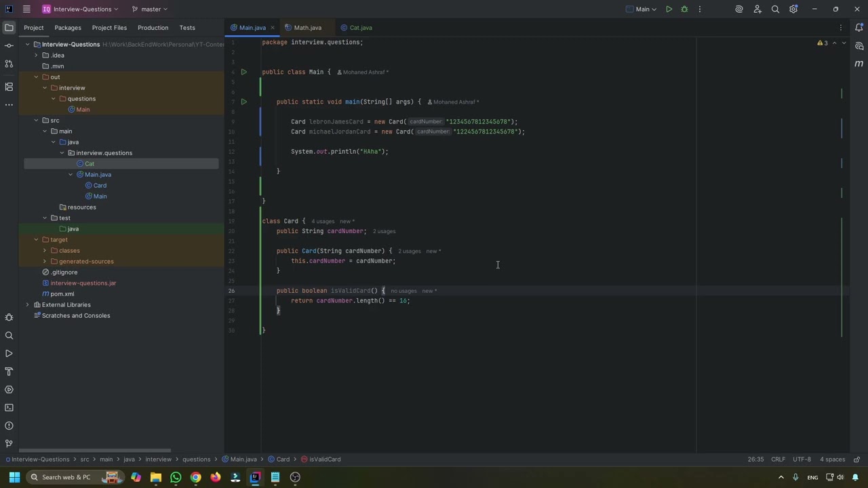This screenshot has width=868, height=488.
Task: Show more tool windows ellipsis
Action: (x=9, y=105)
